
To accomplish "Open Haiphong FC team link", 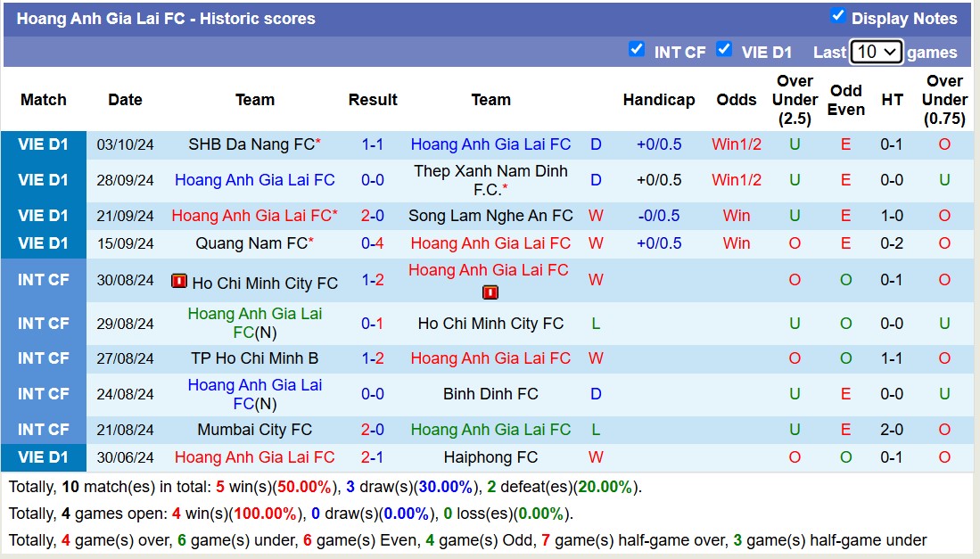I will [x=491, y=456].
